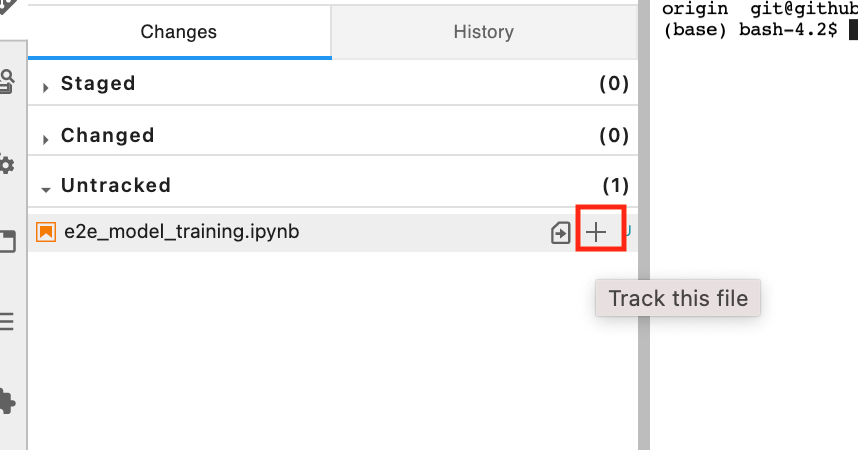Switch to the History tab

(x=483, y=32)
